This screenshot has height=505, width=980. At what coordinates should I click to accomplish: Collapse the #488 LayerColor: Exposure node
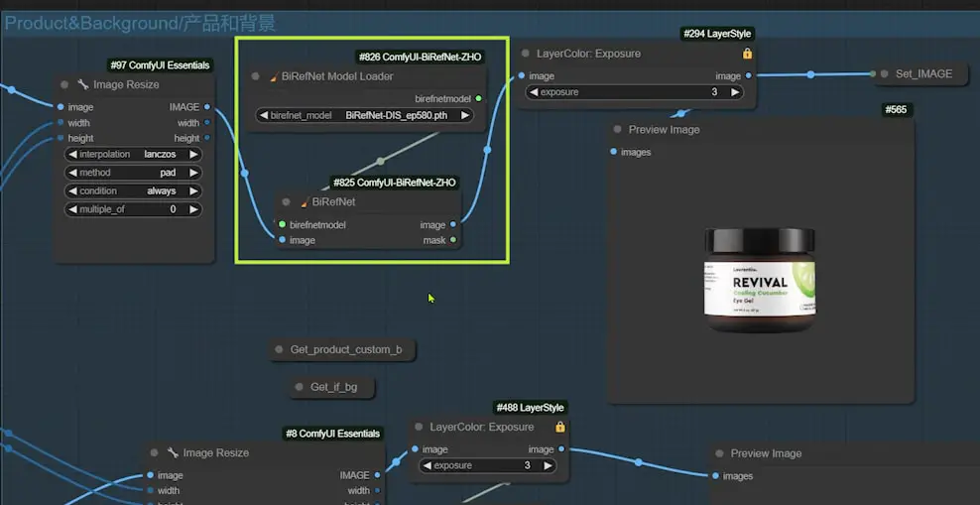tap(419, 427)
